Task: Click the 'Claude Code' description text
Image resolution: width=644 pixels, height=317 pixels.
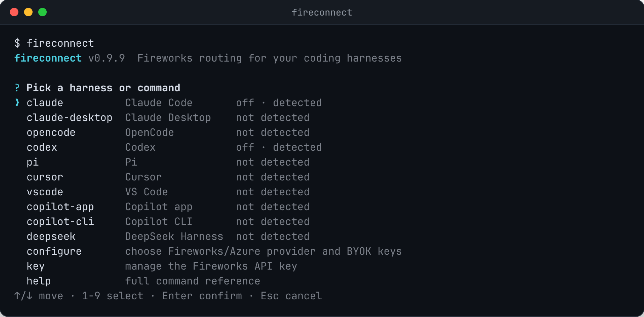Action: [159, 103]
